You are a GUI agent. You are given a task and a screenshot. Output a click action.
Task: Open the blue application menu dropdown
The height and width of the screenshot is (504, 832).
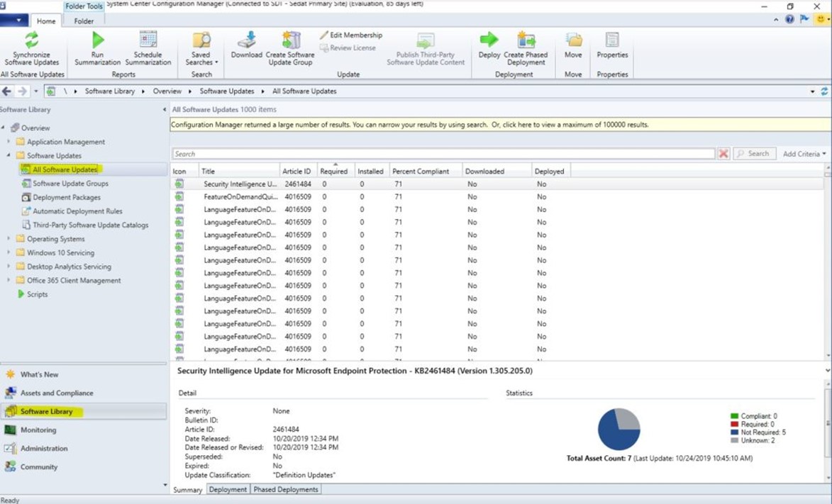pos(13,21)
